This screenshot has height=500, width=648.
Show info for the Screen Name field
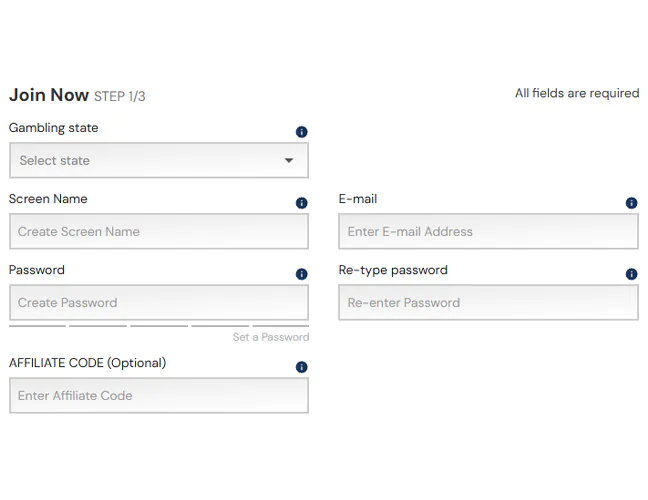[302, 203]
